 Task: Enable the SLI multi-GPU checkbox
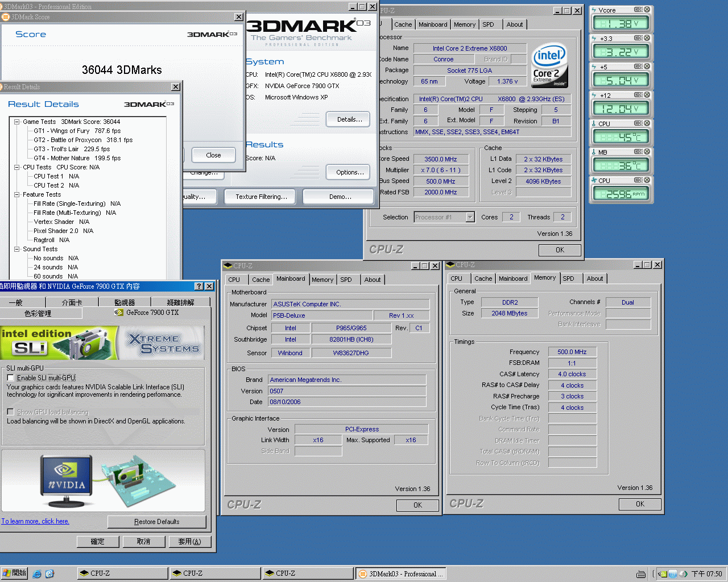(x=10, y=378)
